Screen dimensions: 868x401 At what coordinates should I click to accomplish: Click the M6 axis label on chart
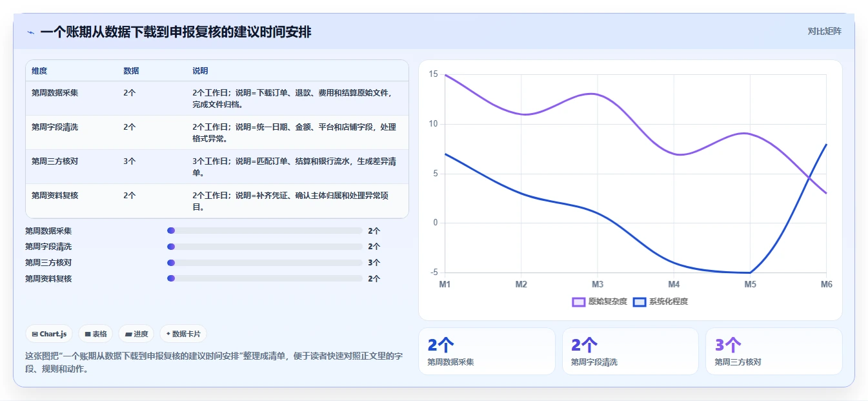click(x=826, y=284)
